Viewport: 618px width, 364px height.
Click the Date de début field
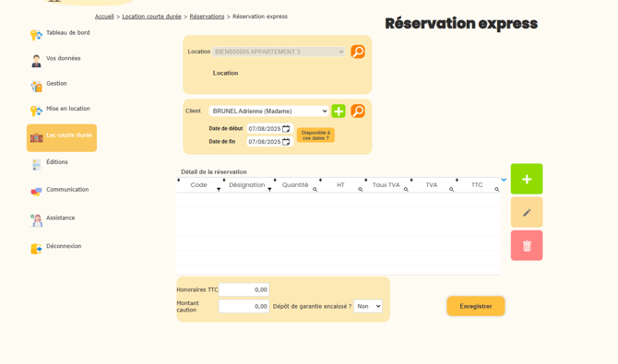tap(269, 129)
